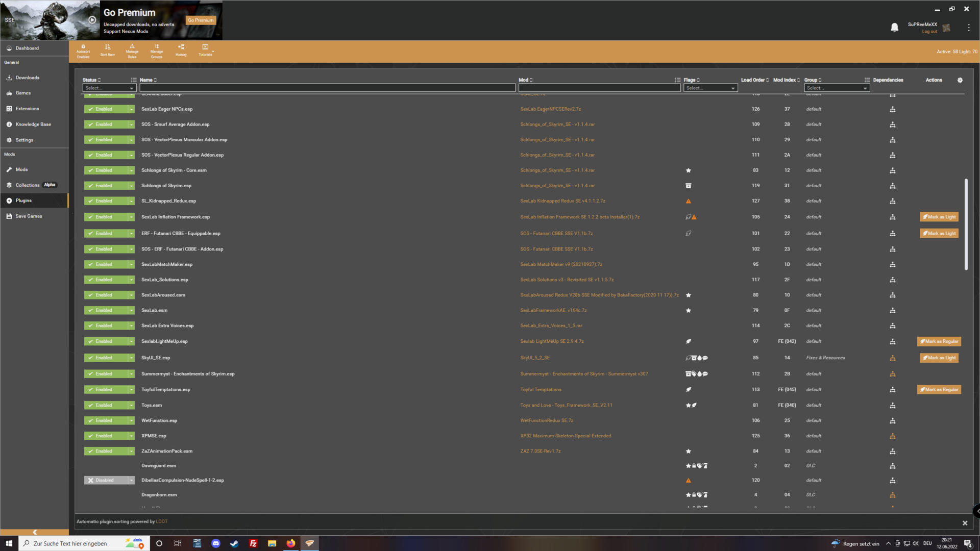The image size is (980, 551).
Task: Open the Save Games sidebar item
Action: pos(34,216)
